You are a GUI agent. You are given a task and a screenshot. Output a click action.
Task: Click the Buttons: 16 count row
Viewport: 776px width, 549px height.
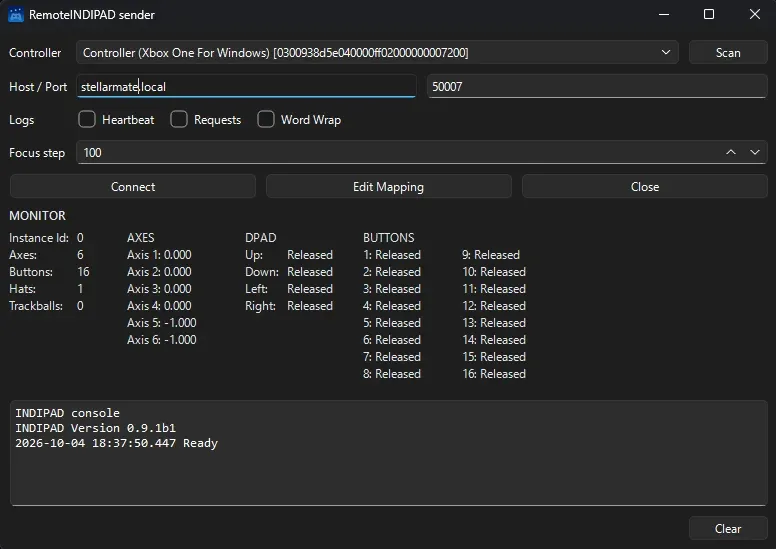click(49, 272)
